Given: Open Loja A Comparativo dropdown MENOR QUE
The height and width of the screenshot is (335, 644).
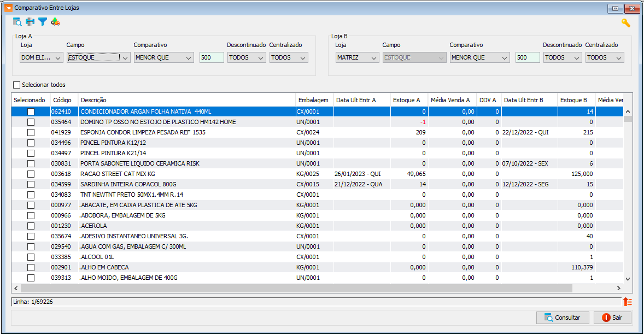Looking at the screenshot, I should click(163, 57).
